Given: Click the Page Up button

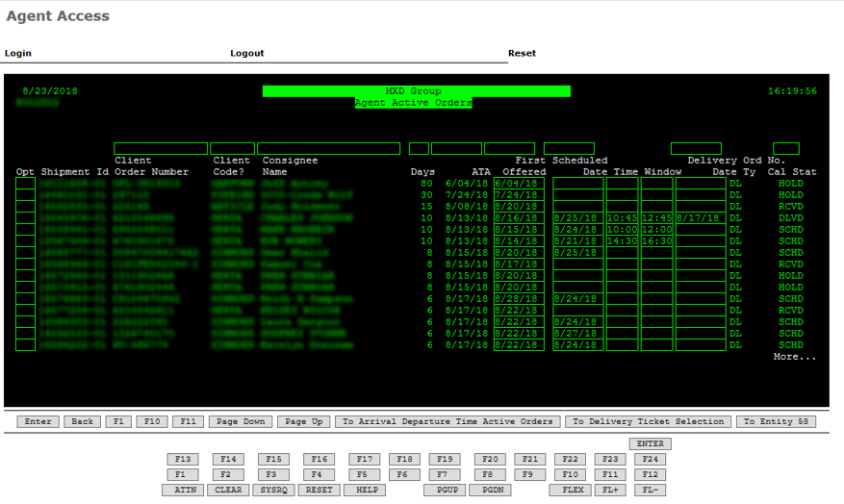Looking at the screenshot, I should pyautogui.click(x=304, y=421).
